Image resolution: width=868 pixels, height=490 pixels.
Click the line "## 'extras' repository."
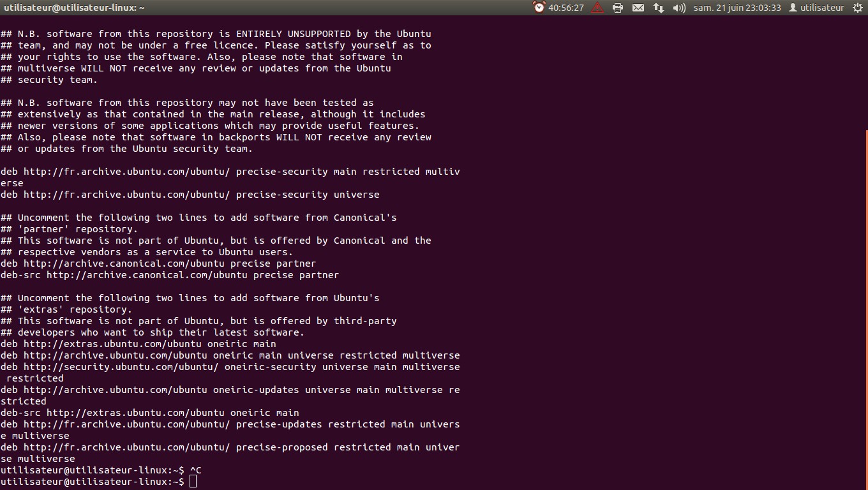[66, 309]
